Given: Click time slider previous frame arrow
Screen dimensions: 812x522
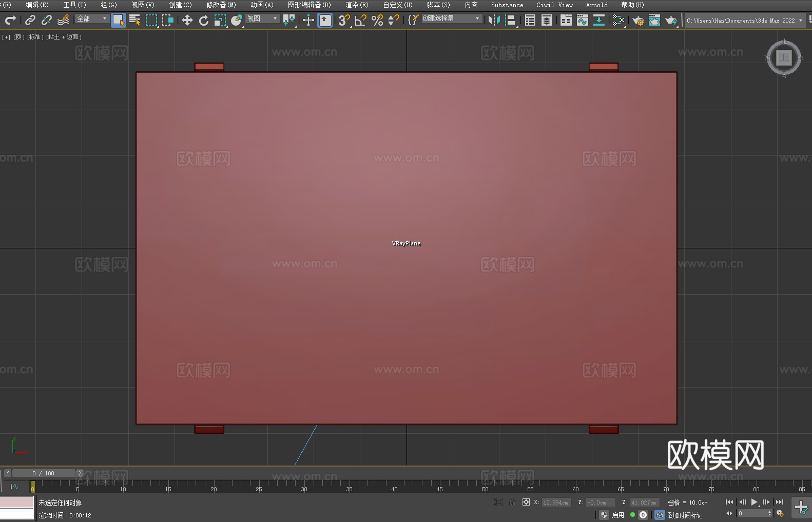Looking at the screenshot, I should coord(7,473).
